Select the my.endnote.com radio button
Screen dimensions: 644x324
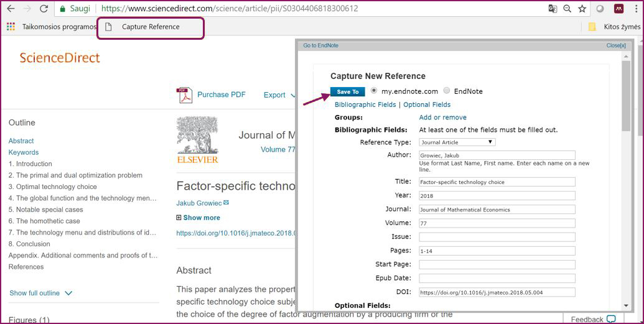(374, 91)
